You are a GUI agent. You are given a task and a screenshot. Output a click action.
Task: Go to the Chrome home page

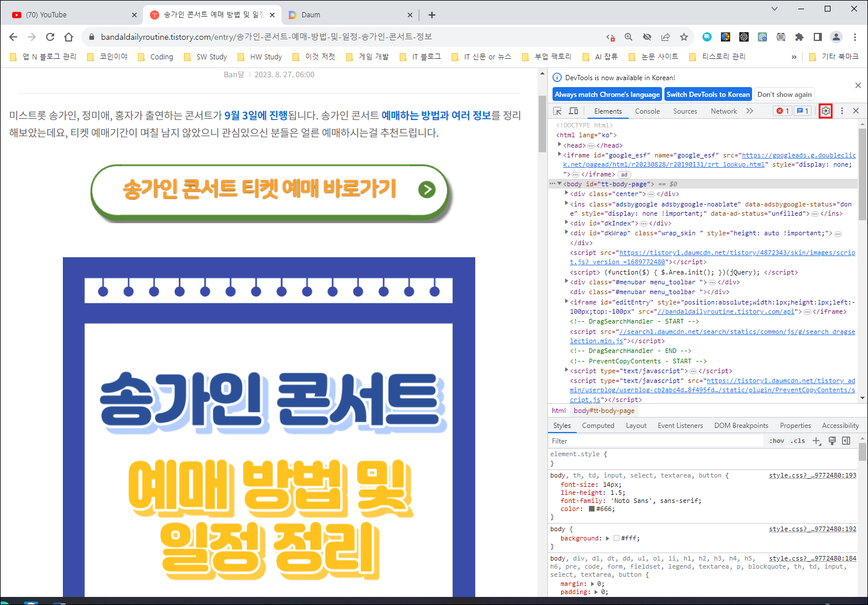[69, 37]
